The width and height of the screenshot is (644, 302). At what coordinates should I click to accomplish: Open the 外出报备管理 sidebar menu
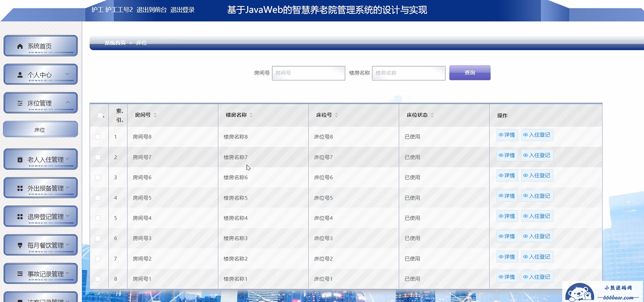click(41, 188)
